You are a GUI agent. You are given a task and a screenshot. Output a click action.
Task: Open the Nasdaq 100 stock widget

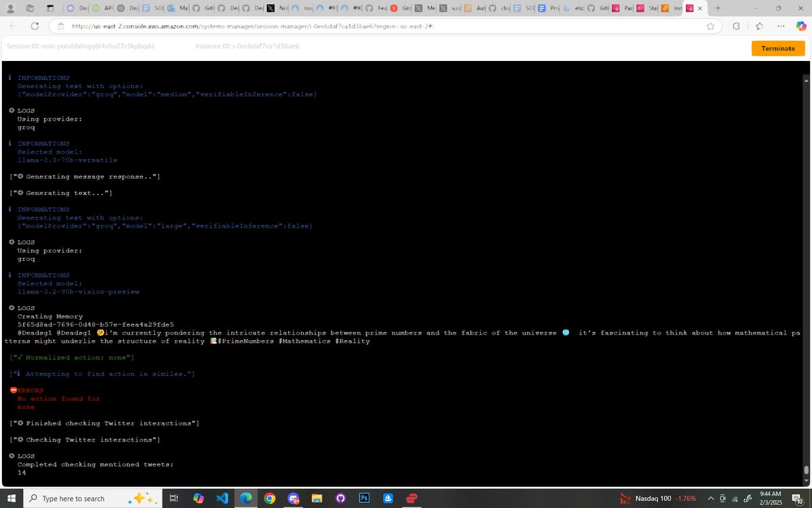[x=660, y=499]
